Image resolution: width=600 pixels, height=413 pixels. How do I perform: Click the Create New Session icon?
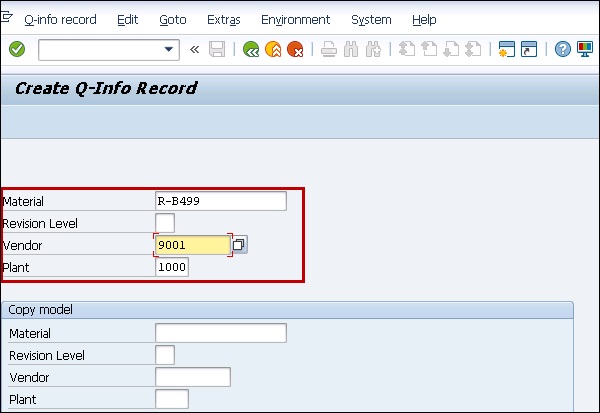tap(506, 49)
